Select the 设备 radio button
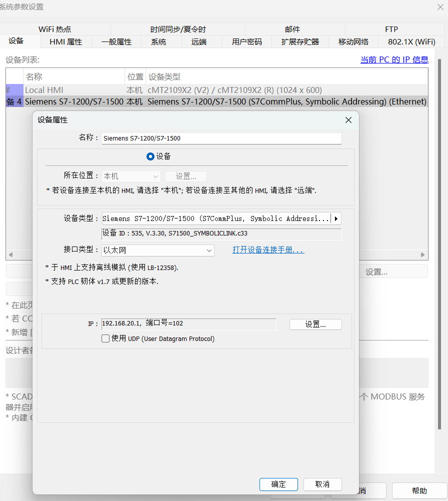 coord(150,156)
